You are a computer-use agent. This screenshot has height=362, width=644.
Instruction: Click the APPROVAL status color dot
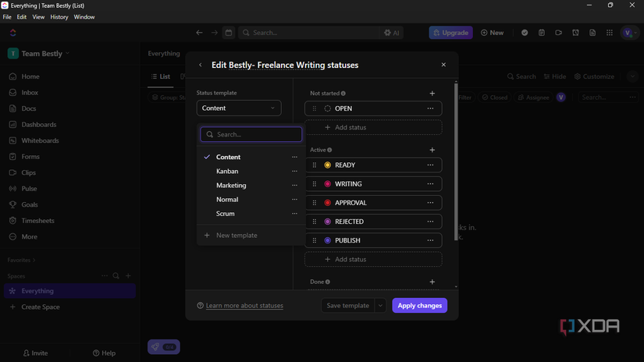(328, 203)
